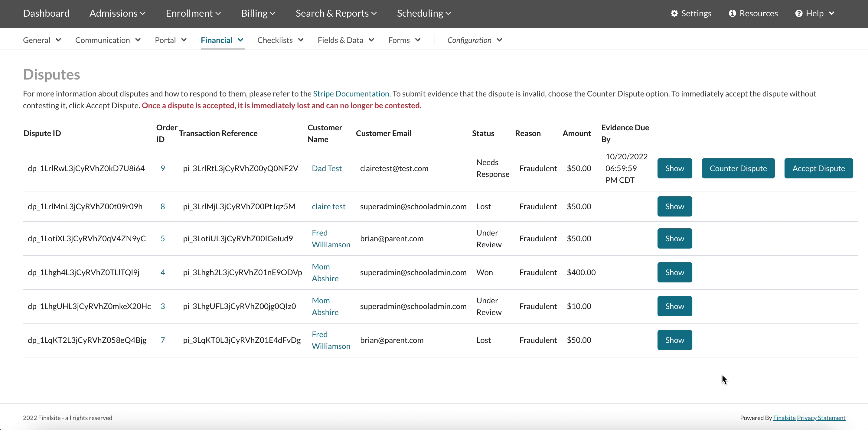
Task: Expand the Scheduling menu chevron
Action: (448, 14)
